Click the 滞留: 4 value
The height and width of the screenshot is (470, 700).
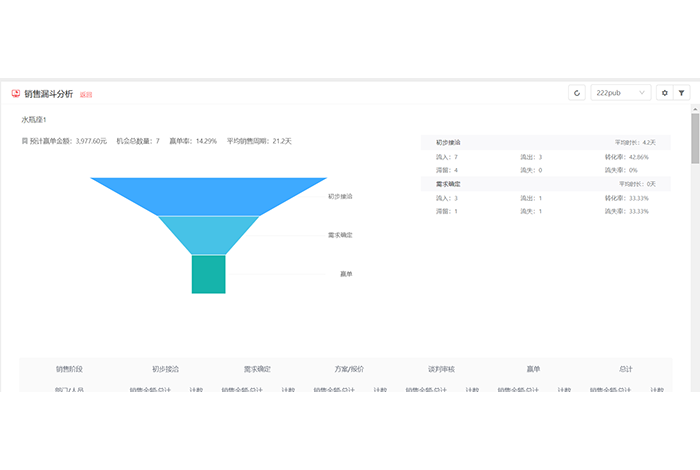pyautogui.click(x=447, y=170)
